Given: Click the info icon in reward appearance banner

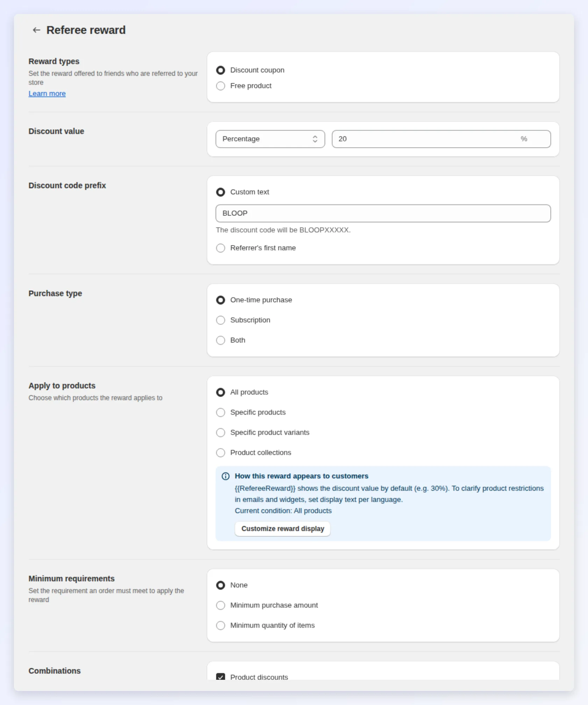Looking at the screenshot, I should pos(226,476).
